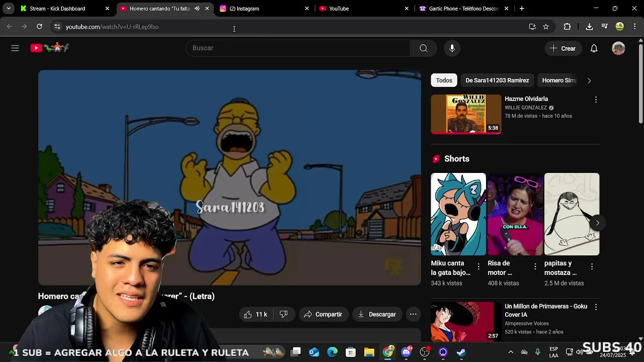Open options for papitas y mostaza short
644x362 pixels.
(592, 266)
